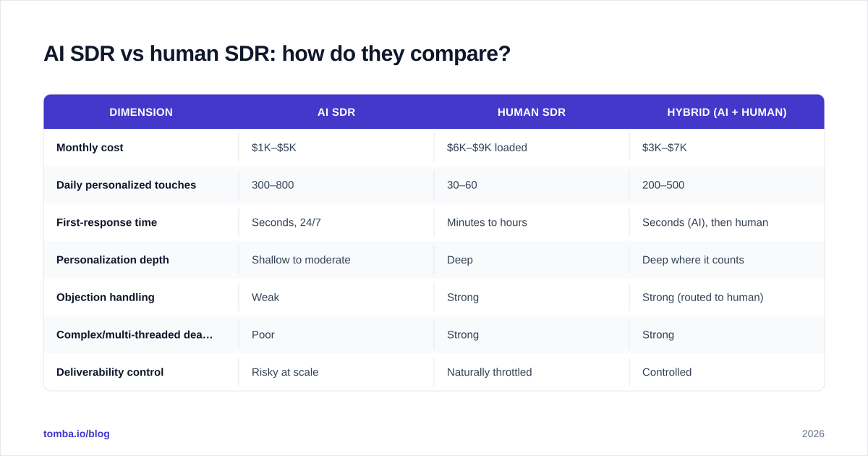The height and width of the screenshot is (456, 868).
Task: Click the Personalization depth row label
Action: tap(113, 260)
